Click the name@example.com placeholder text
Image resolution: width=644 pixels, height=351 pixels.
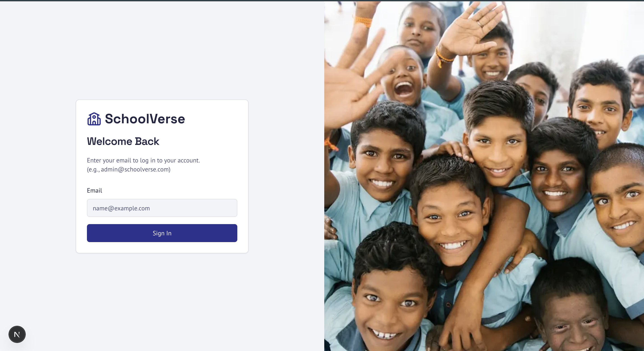pos(121,208)
